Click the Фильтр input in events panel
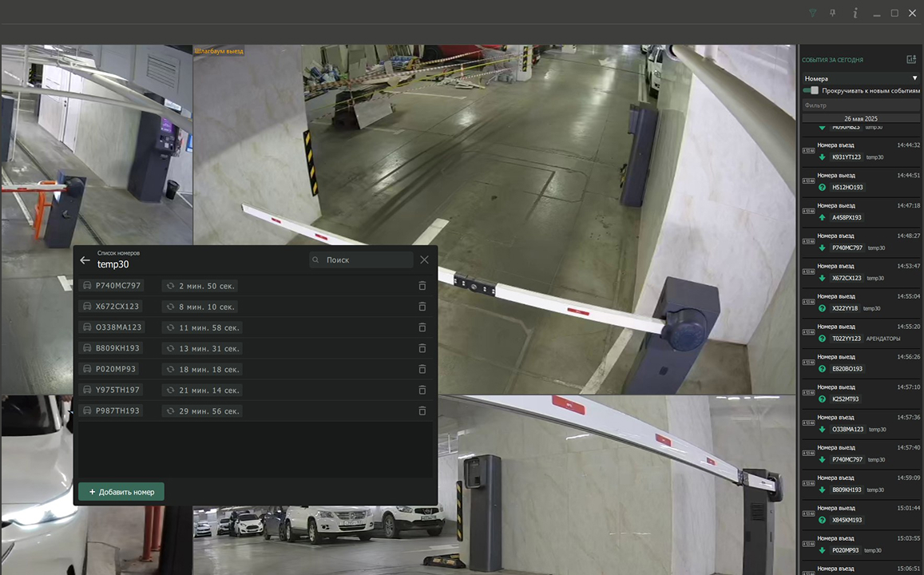The image size is (924, 575). 860,105
